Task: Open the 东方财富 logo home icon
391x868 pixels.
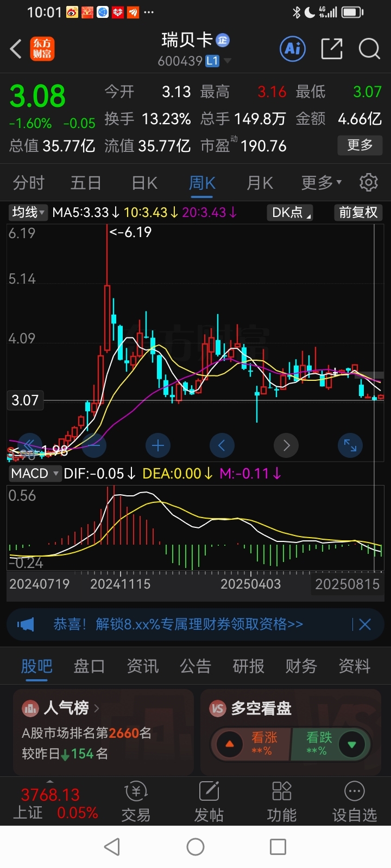Action: [42, 49]
